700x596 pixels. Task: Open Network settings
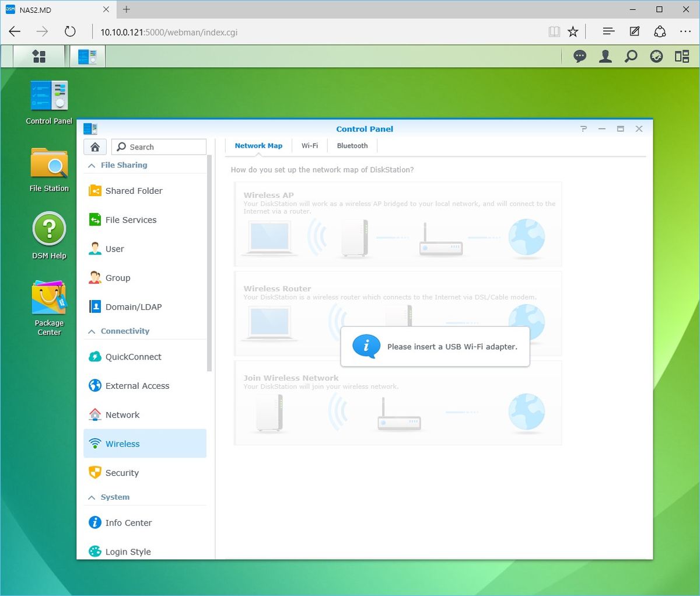[145, 415]
